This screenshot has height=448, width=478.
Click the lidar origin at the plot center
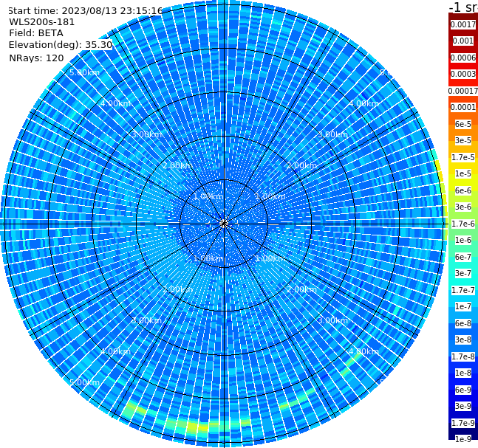coord(224,224)
